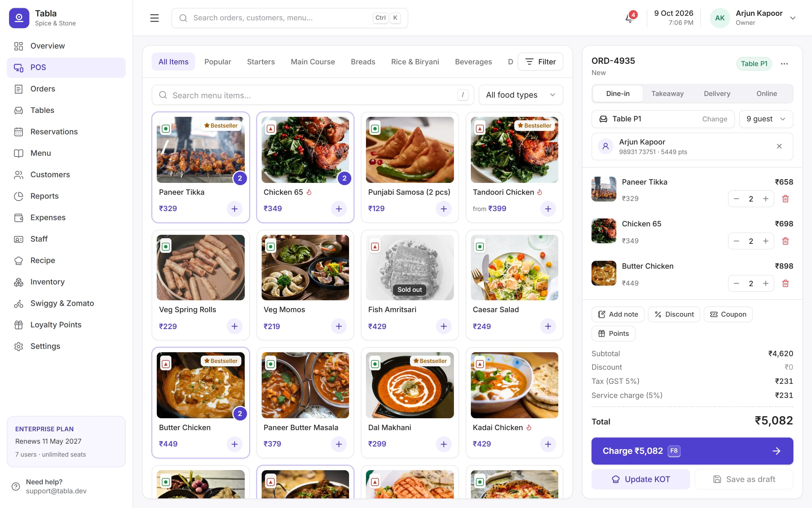
Task: Delete Chicken 65 from the order
Action: (x=785, y=241)
